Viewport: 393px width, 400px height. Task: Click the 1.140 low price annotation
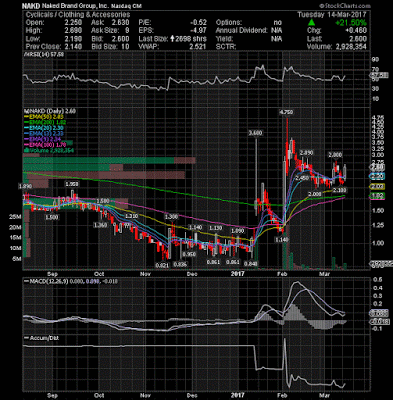click(281, 239)
